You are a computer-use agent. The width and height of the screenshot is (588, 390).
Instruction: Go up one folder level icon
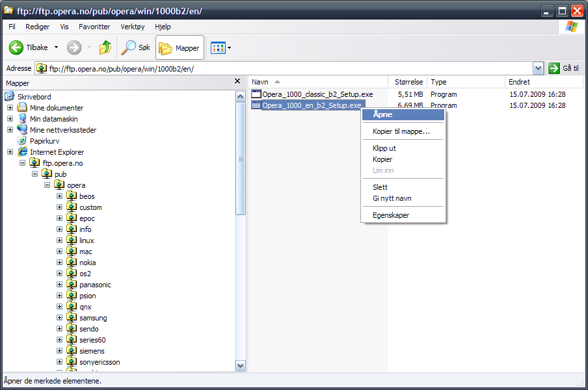(105, 47)
